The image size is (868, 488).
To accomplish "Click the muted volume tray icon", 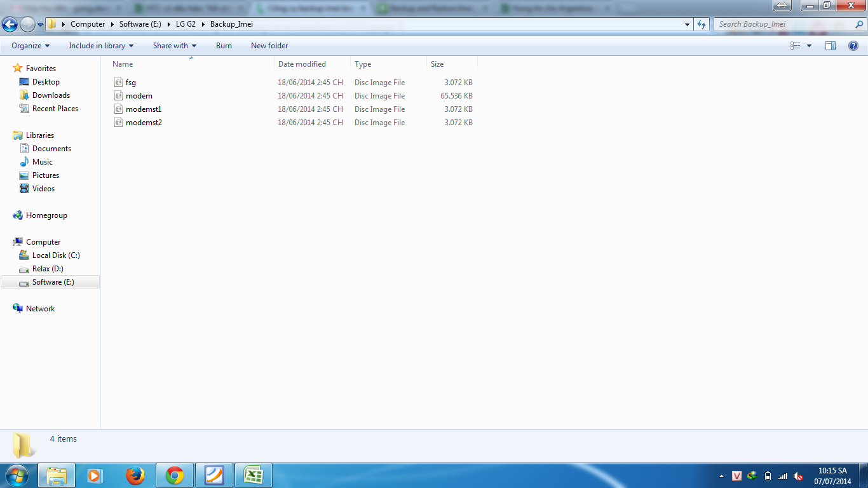I will [x=798, y=476].
